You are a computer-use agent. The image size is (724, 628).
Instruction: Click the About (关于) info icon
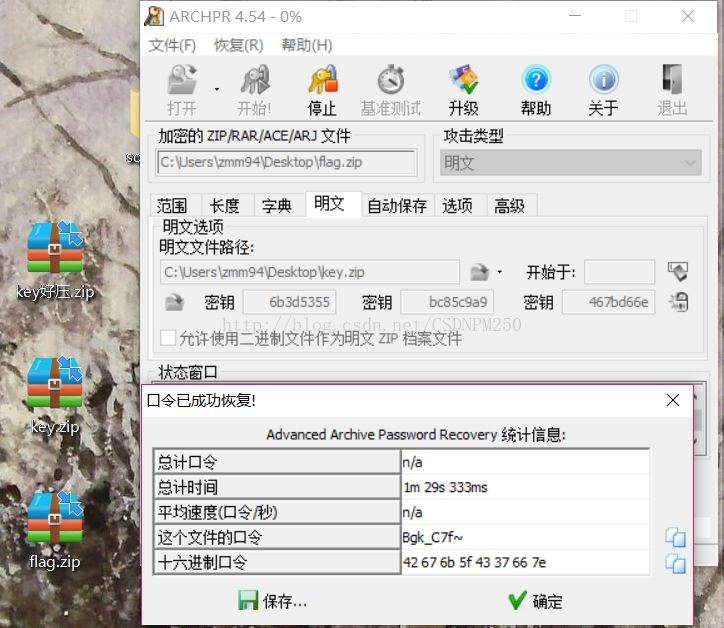pos(603,80)
